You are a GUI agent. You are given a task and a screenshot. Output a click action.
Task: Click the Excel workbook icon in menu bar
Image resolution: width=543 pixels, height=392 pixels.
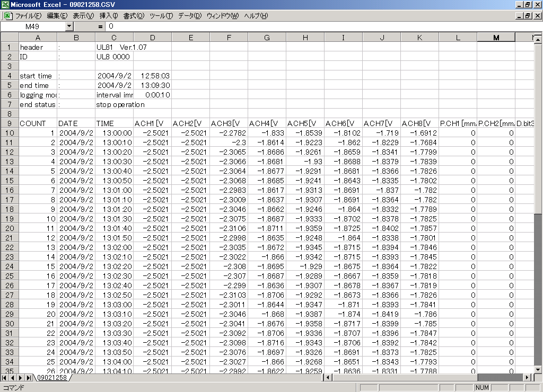(x=7, y=15)
